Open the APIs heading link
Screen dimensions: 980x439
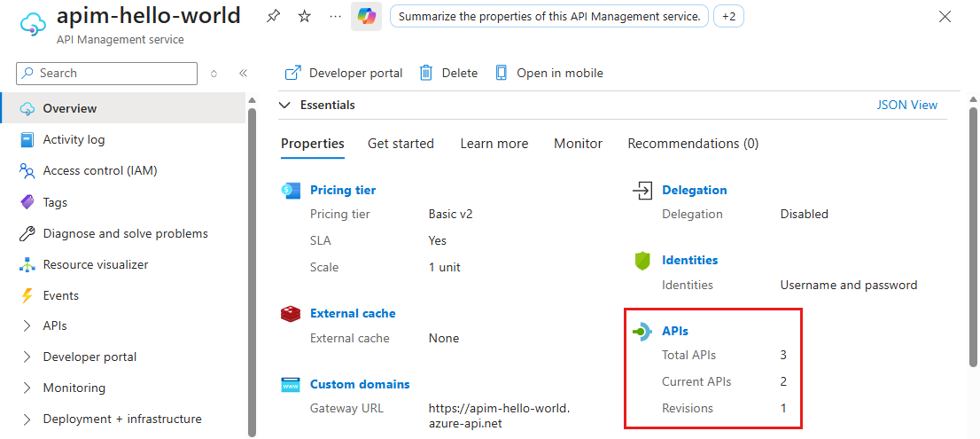tap(675, 332)
